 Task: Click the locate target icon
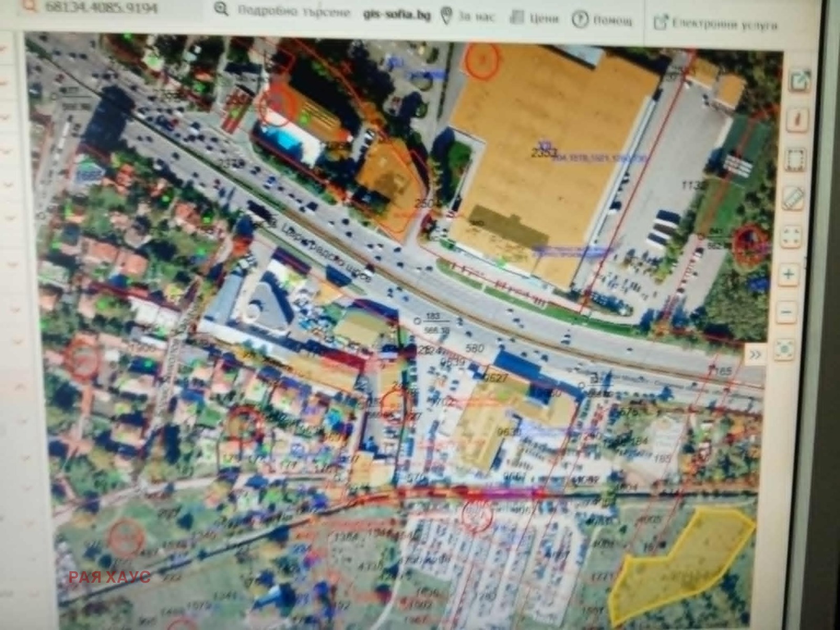(784, 349)
